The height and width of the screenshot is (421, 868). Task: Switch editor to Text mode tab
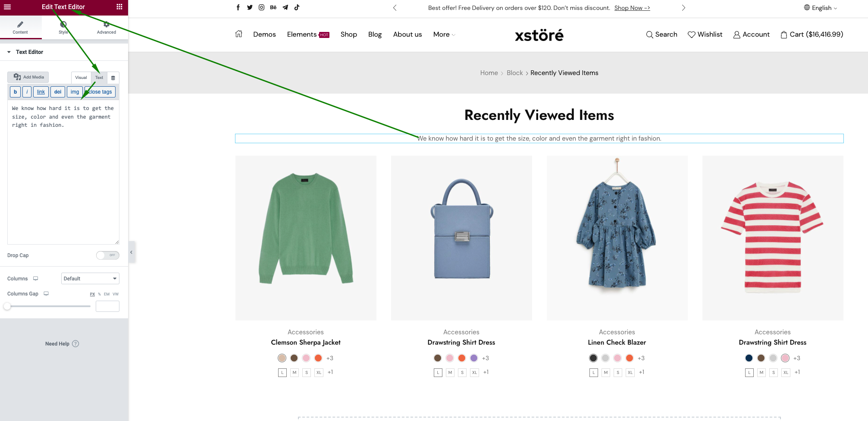point(99,78)
